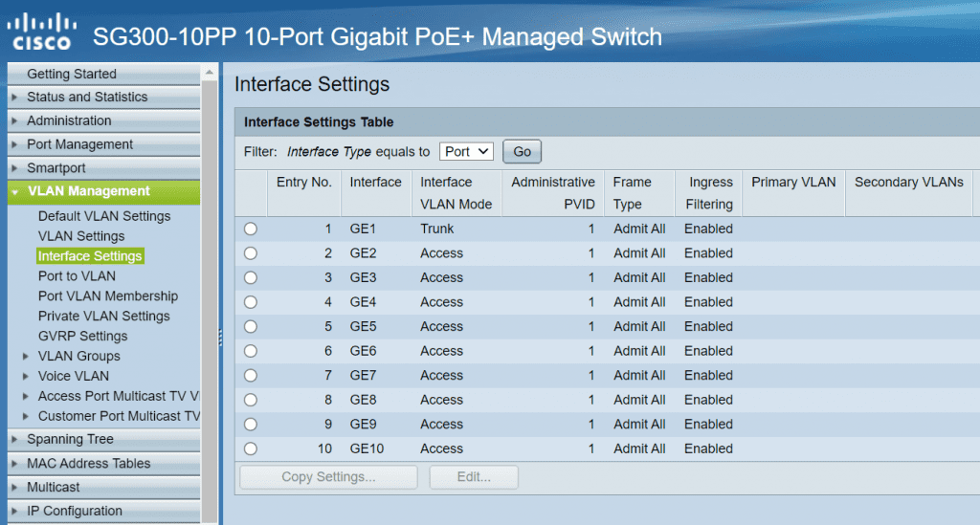This screenshot has height=525, width=980.
Task: Open the Default VLAN Settings page
Action: [x=103, y=216]
